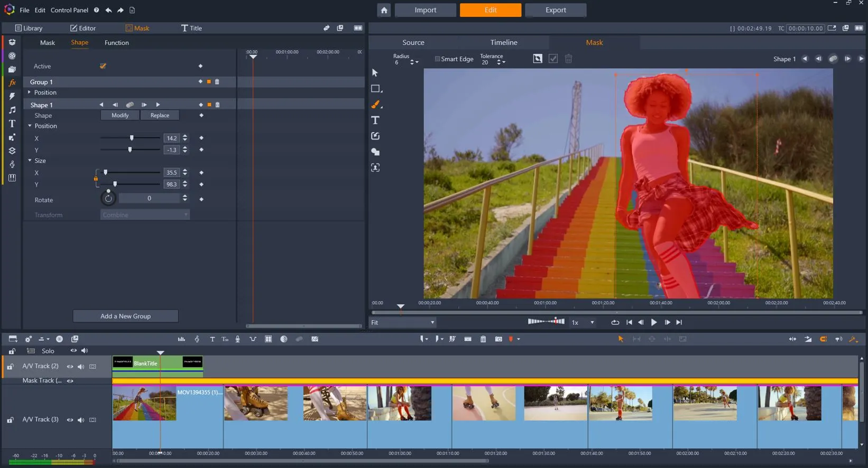This screenshot has width=868, height=468.
Task: Select the rectangle shape tool
Action: 375,89
